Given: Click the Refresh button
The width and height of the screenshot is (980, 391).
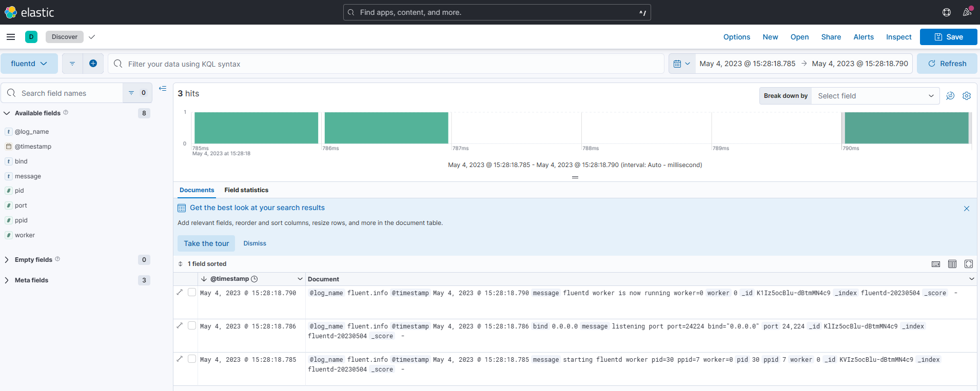Looking at the screenshot, I should click(947, 64).
